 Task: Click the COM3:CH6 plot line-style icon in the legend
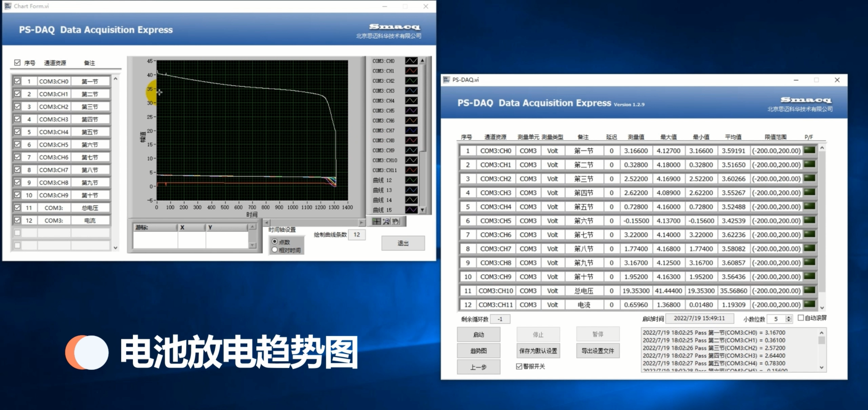click(x=411, y=121)
